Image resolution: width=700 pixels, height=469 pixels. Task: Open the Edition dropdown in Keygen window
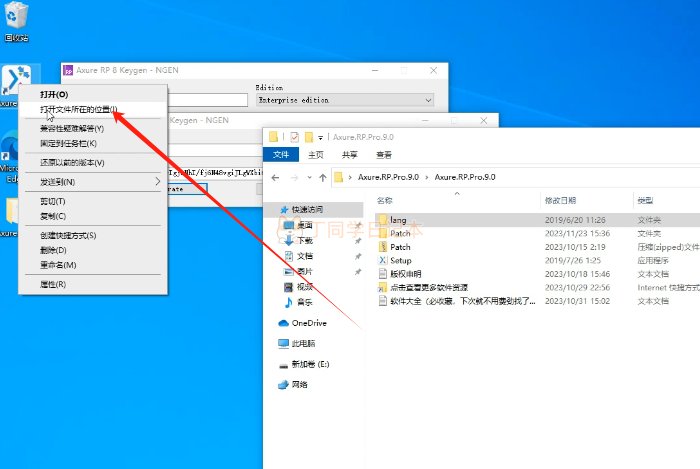click(345, 100)
